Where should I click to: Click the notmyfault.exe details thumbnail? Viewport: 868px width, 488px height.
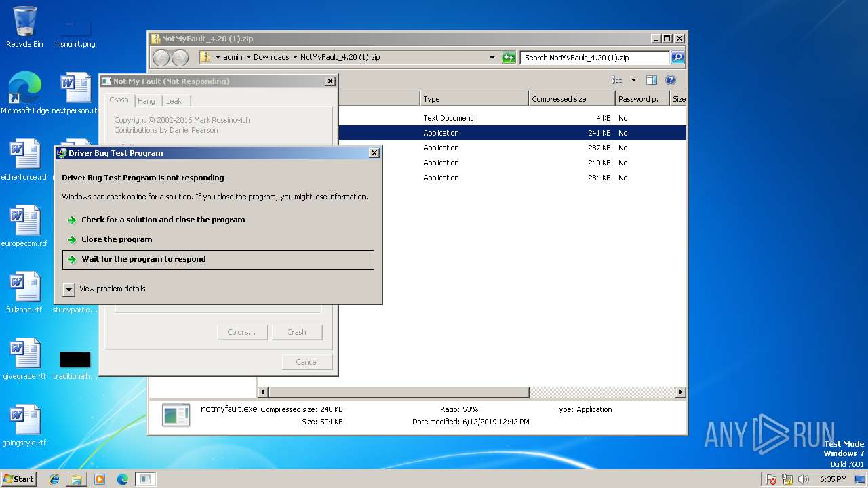point(176,415)
